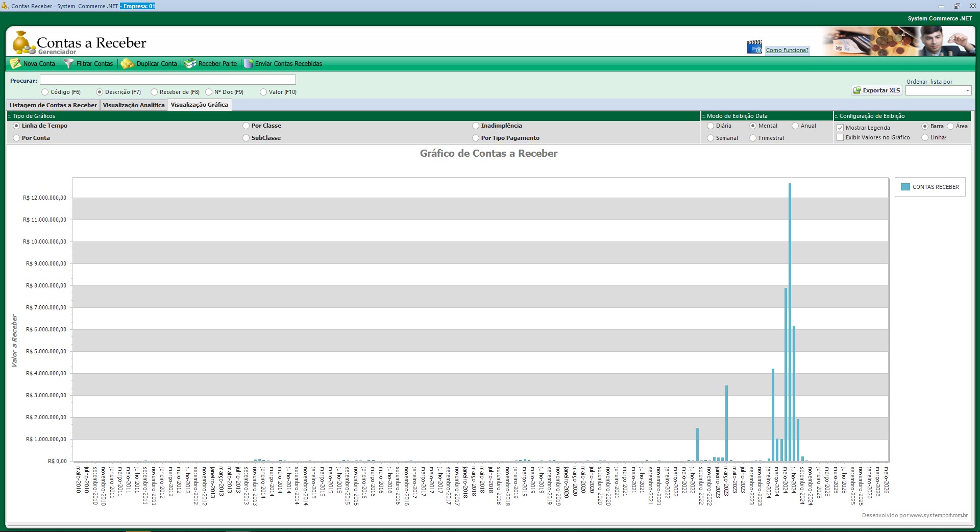Open the Visualização Analítica tab
The image size is (980, 532).
134,105
